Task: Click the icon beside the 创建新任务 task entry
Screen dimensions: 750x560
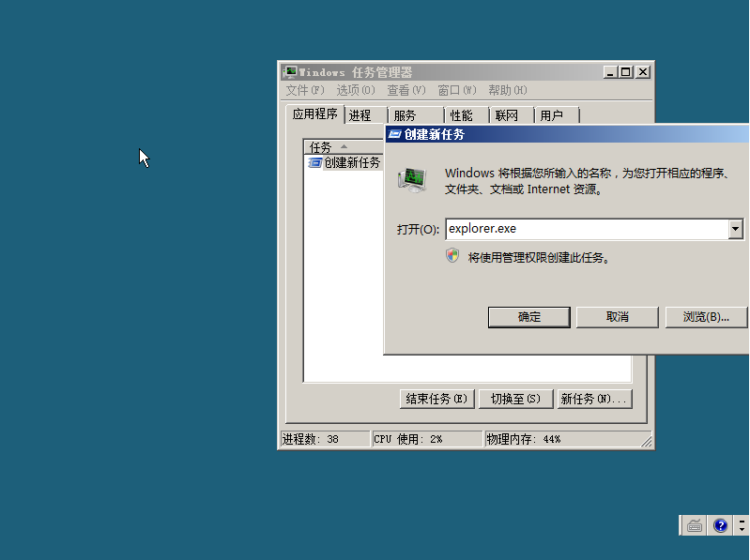Action: coord(315,162)
